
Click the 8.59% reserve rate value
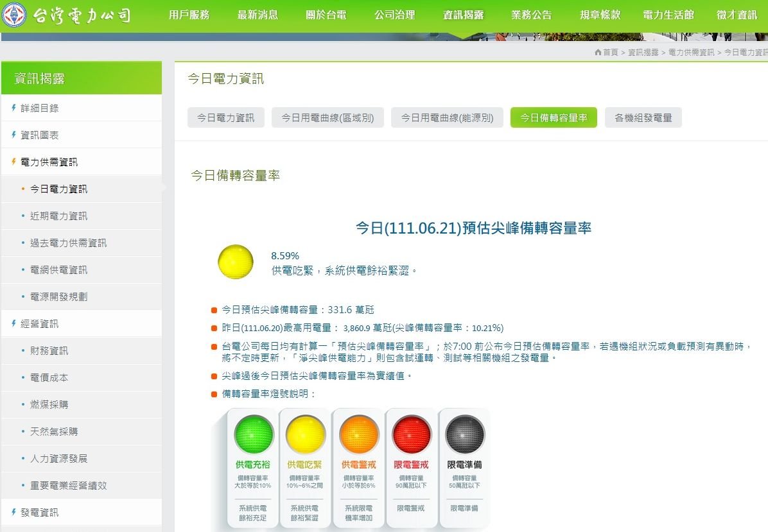pyautogui.click(x=285, y=255)
